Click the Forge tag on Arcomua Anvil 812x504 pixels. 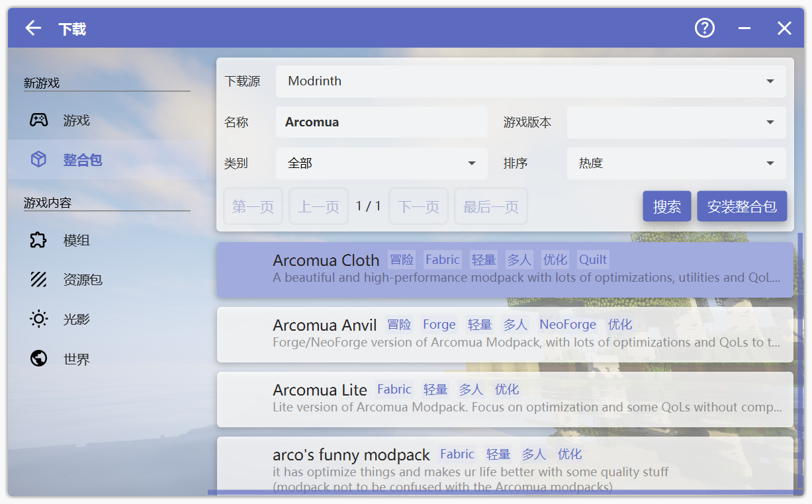(x=439, y=324)
